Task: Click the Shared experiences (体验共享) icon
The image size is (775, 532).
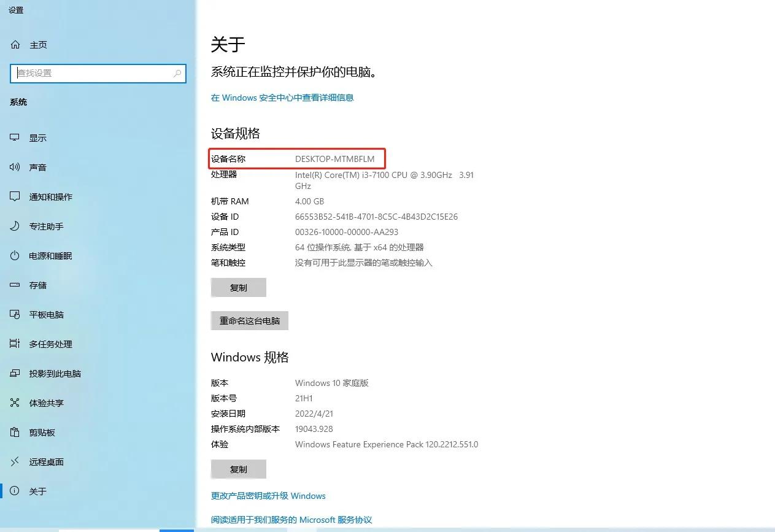Action: 15,403
